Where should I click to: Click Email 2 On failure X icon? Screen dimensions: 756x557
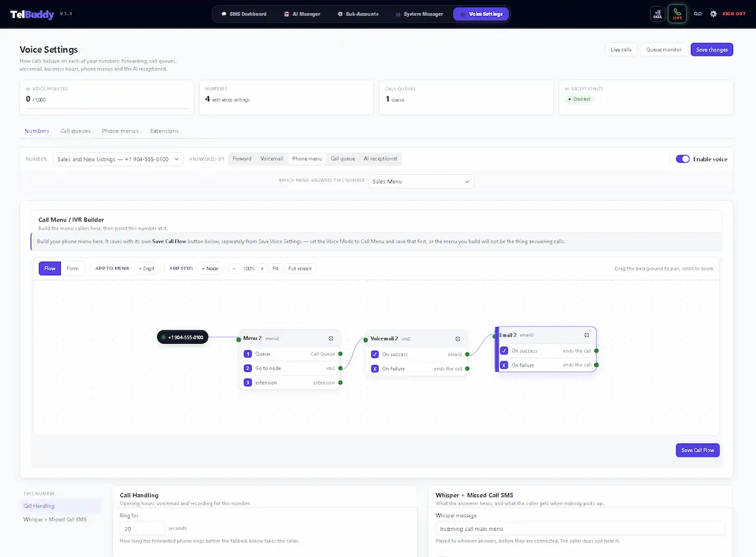click(x=504, y=365)
